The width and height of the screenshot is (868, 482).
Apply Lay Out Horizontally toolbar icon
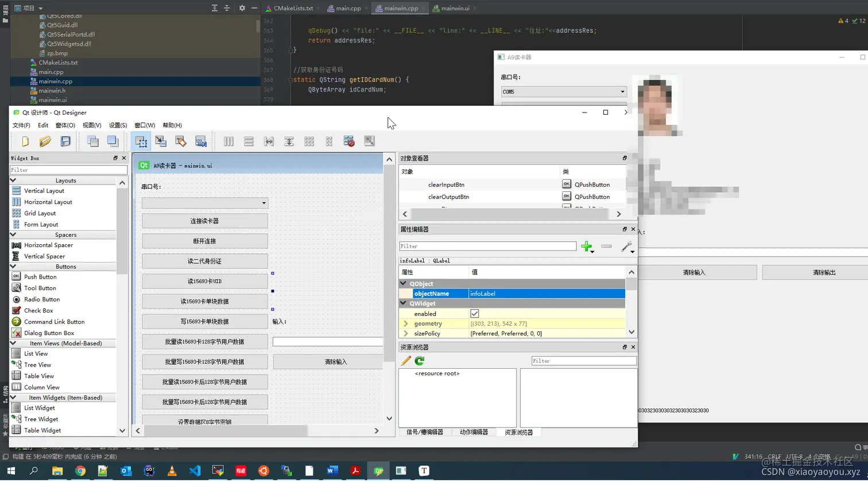228,141
